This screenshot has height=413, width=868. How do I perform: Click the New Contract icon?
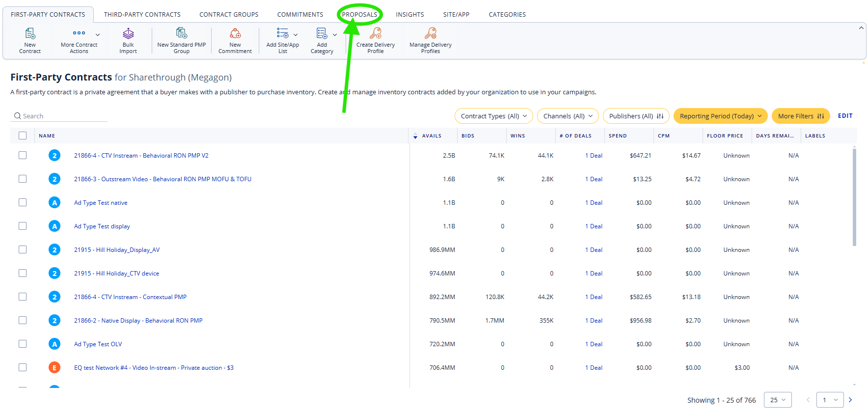point(30,33)
